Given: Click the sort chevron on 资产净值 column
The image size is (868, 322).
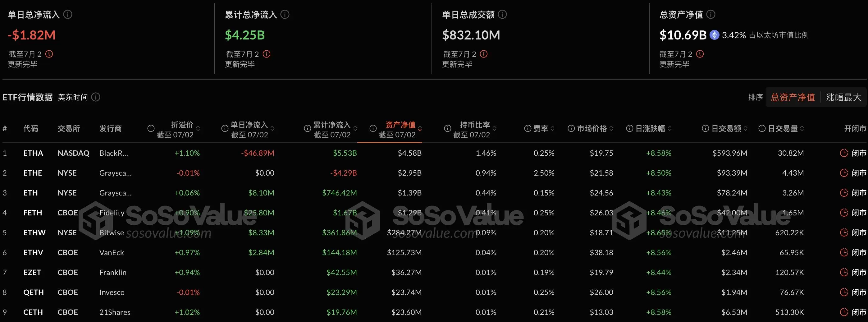Looking at the screenshot, I should click(420, 128).
